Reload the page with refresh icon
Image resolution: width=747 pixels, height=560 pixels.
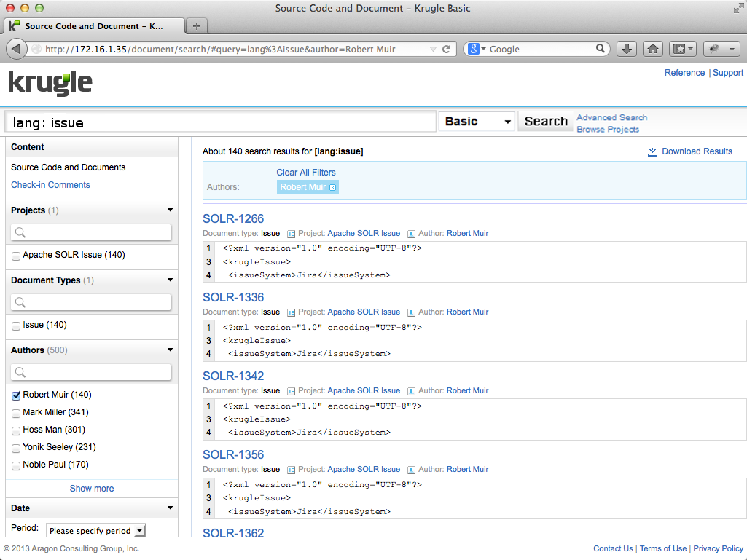(447, 49)
